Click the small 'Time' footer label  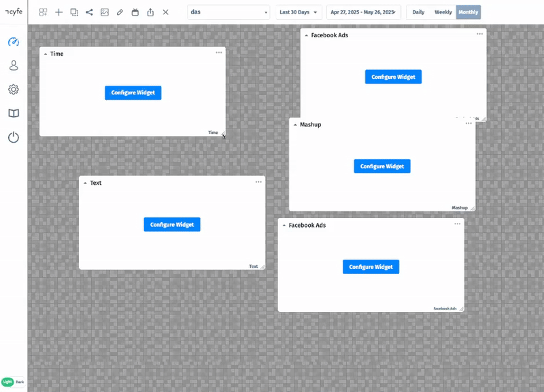213,132
